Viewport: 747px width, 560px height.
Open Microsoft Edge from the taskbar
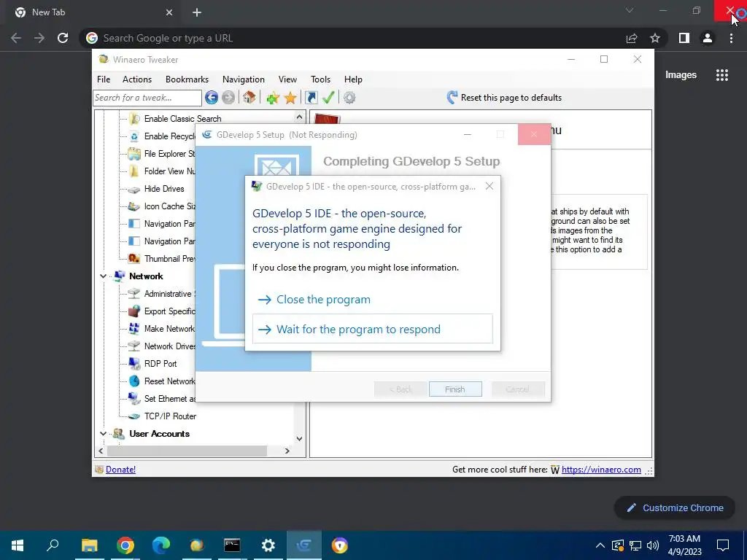pyautogui.click(x=161, y=545)
